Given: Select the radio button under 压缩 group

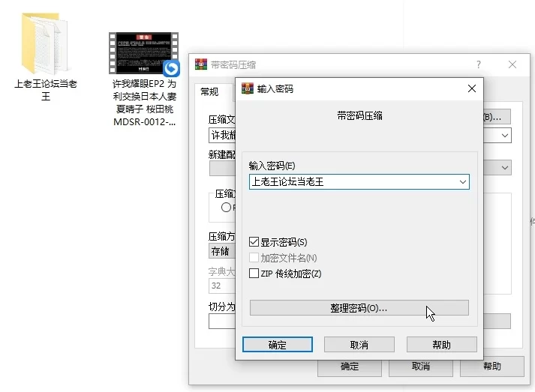Looking at the screenshot, I should (x=226, y=208).
